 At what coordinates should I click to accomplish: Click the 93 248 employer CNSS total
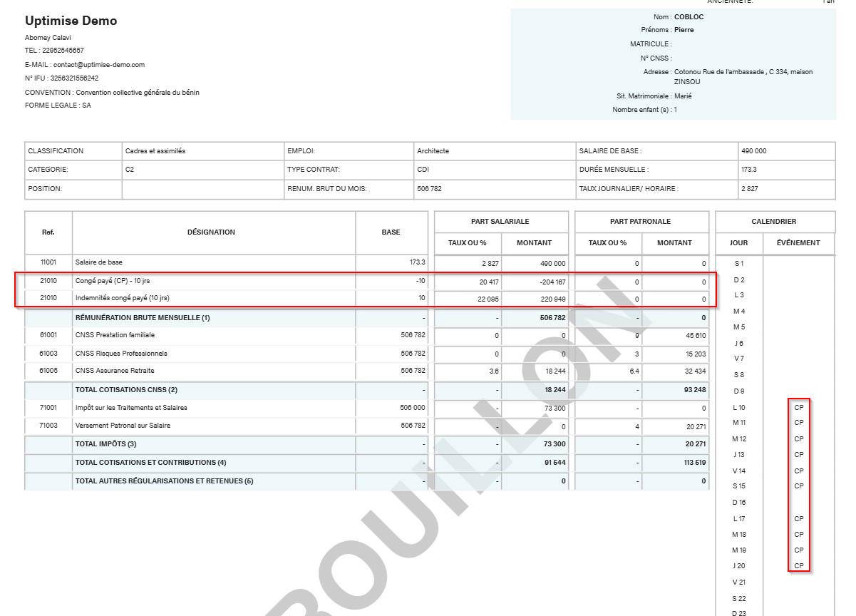coord(696,390)
